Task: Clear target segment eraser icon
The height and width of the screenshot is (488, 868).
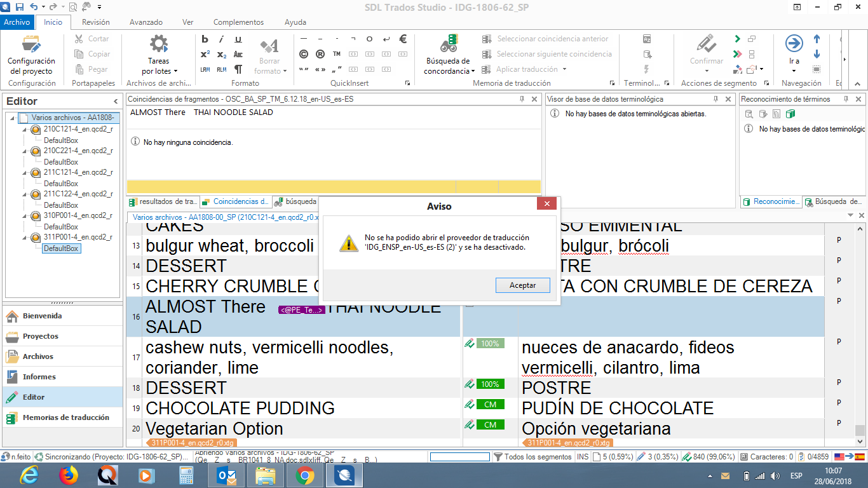Action: click(737, 69)
